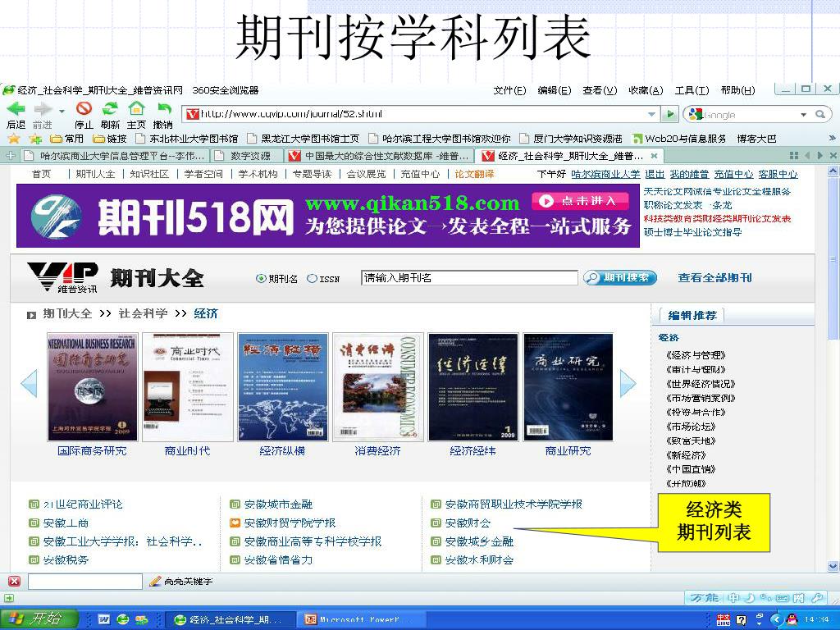Click the page vertical scrollbar down arrow
Image resolution: width=840 pixels, height=630 pixels.
tap(833, 566)
